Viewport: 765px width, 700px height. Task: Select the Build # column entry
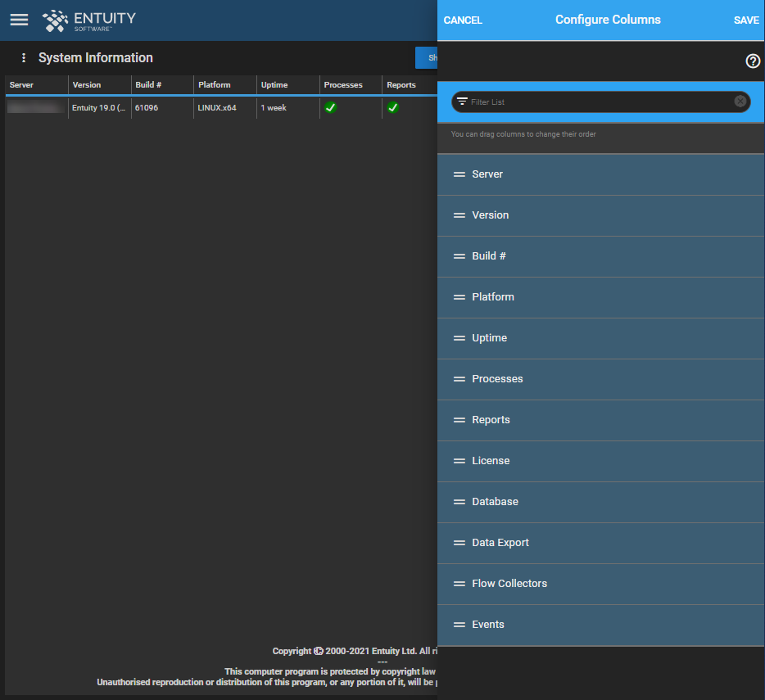[600, 256]
